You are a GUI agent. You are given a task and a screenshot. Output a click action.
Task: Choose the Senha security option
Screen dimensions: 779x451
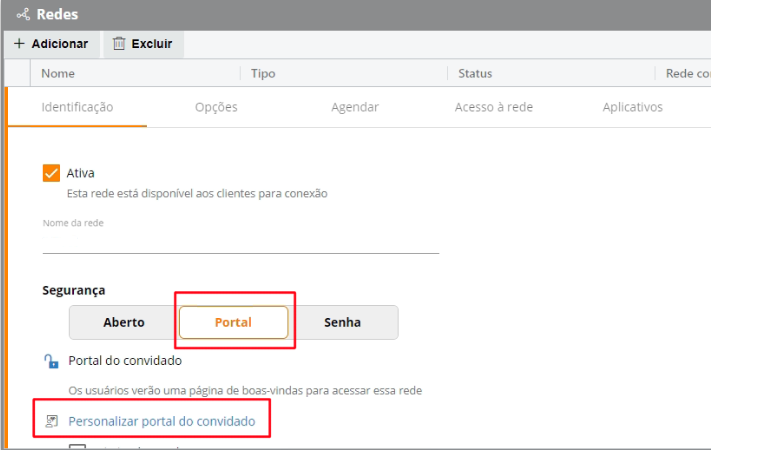pyautogui.click(x=343, y=322)
